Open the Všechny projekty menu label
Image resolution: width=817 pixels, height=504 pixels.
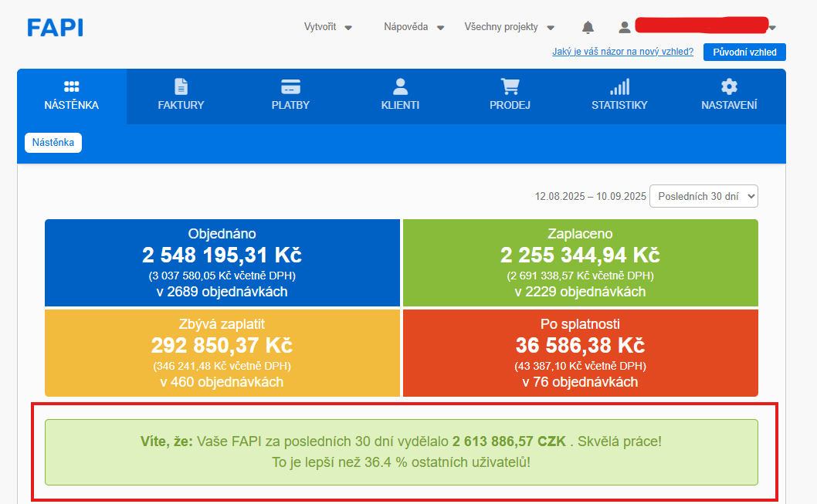(501, 26)
